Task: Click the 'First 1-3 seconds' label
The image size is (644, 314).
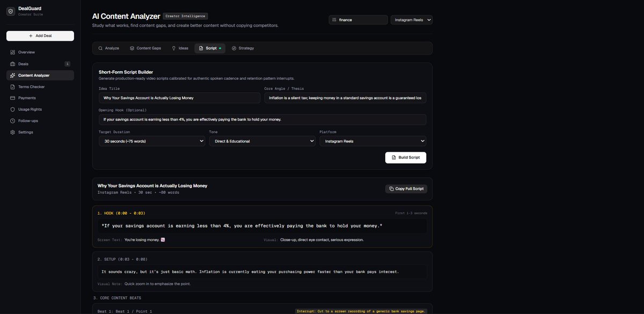Action: point(411,213)
